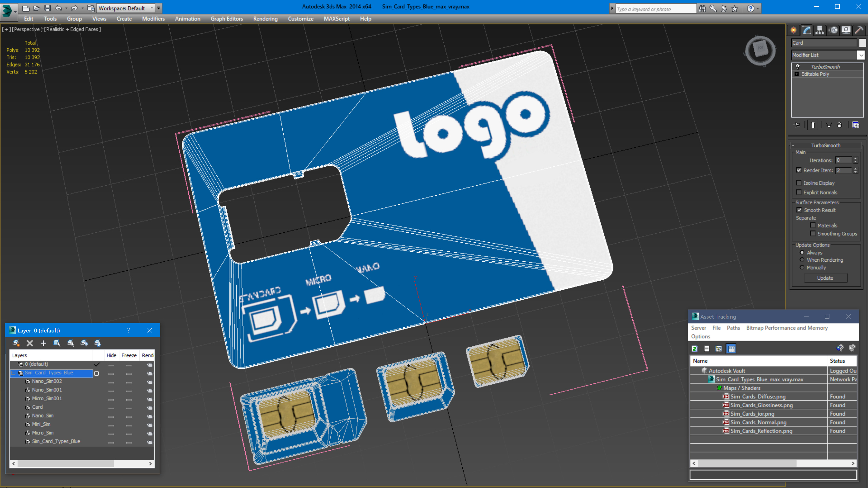Enable Separate by Smoothing Groups checkbox

(x=813, y=233)
